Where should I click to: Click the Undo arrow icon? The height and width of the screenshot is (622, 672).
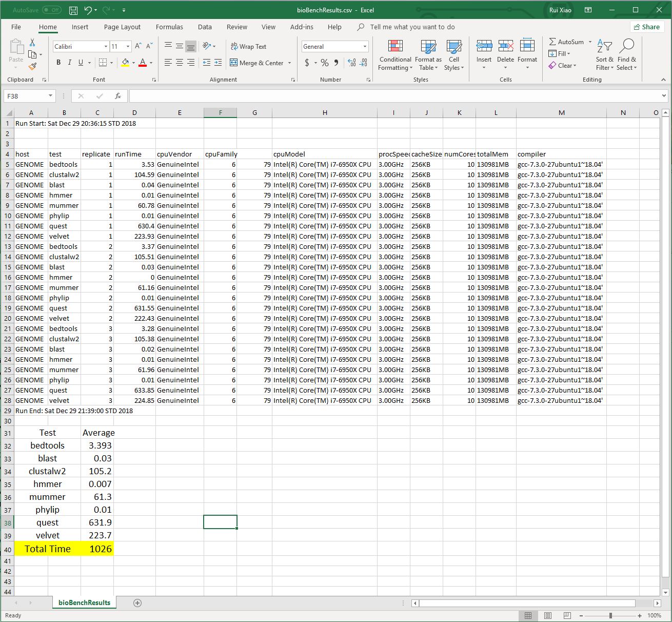click(x=88, y=10)
